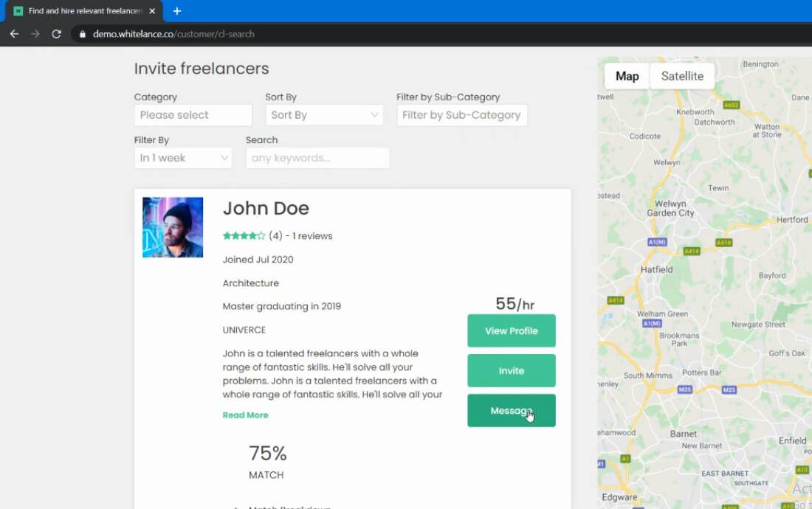The width and height of the screenshot is (812, 509).
Task: Click the star rating for John Doe
Action: pyautogui.click(x=244, y=236)
